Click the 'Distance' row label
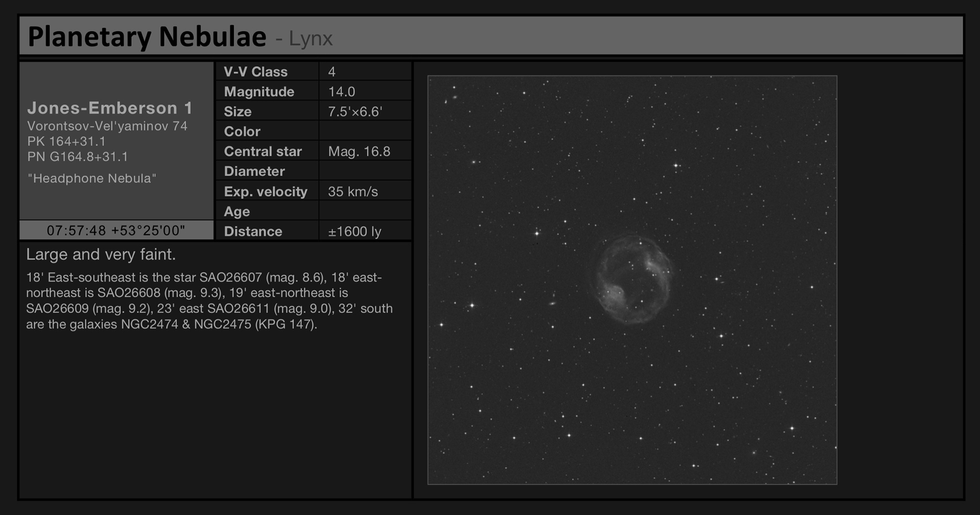Screen dimensions: 980x515 pos(253,231)
